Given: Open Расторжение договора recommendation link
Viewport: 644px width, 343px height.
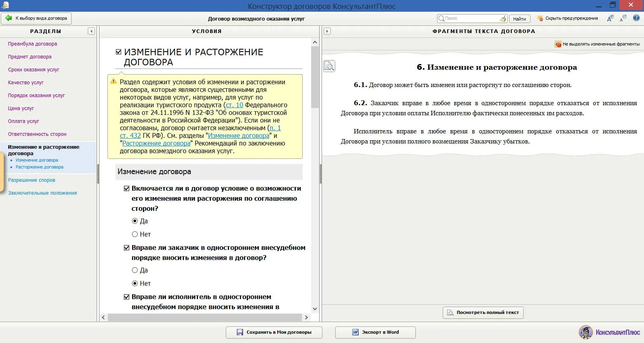Looking at the screenshot, I should (156, 143).
